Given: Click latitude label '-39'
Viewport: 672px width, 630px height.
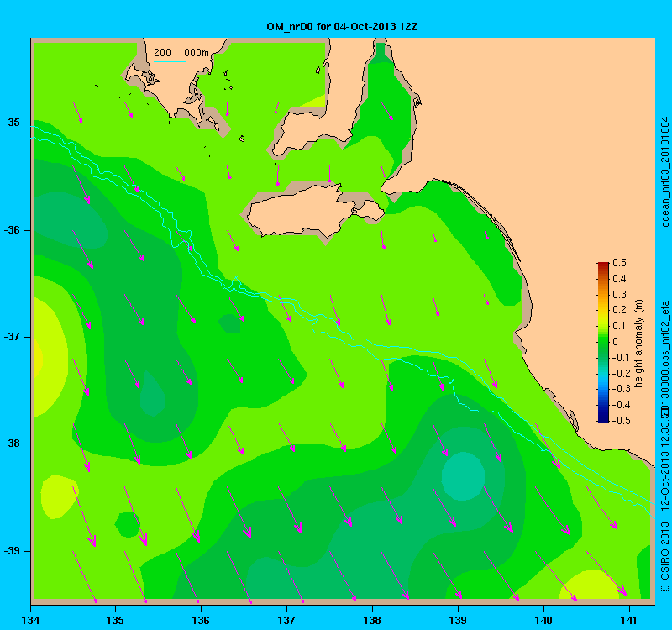Looking at the screenshot, I should point(12,551).
